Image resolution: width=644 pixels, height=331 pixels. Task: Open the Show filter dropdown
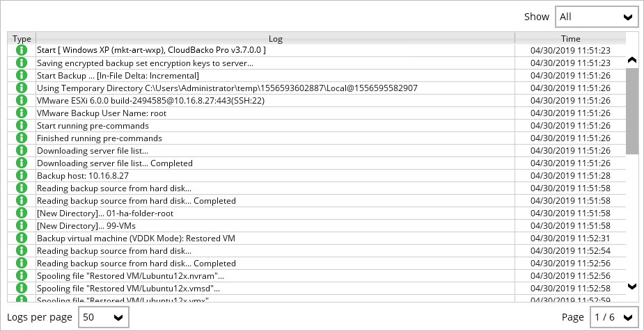pos(597,17)
